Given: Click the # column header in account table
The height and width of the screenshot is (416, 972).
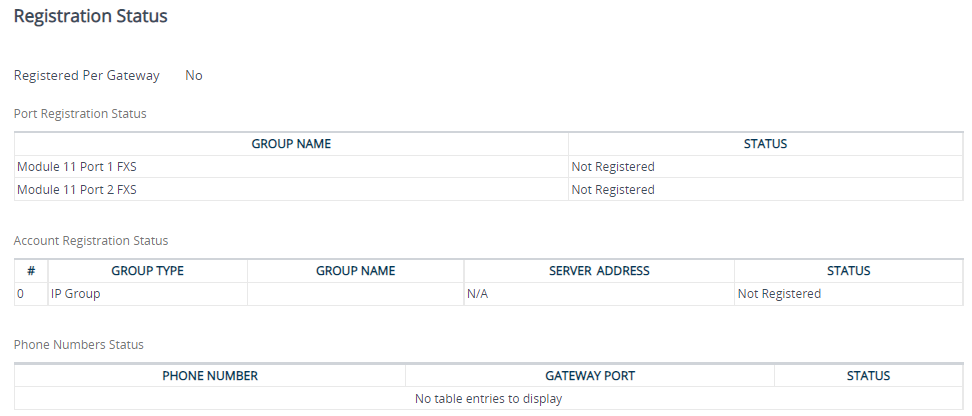Looking at the screenshot, I should [31, 271].
